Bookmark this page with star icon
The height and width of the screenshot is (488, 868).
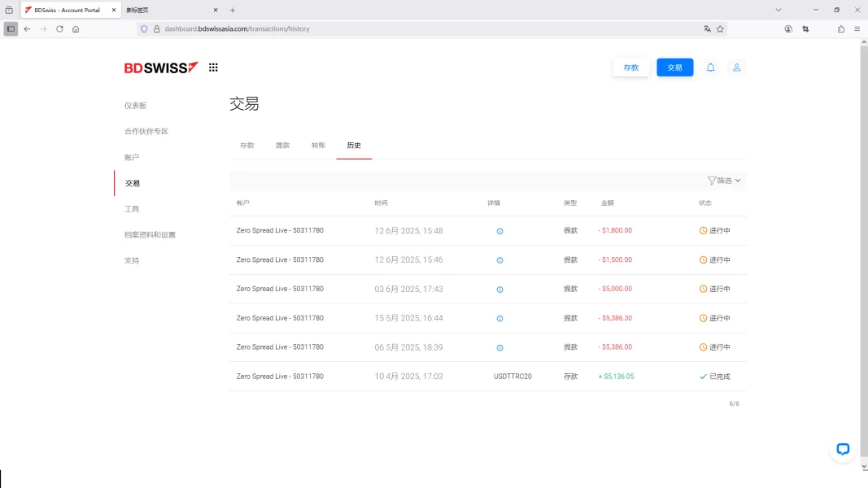(x=720, y=28)
